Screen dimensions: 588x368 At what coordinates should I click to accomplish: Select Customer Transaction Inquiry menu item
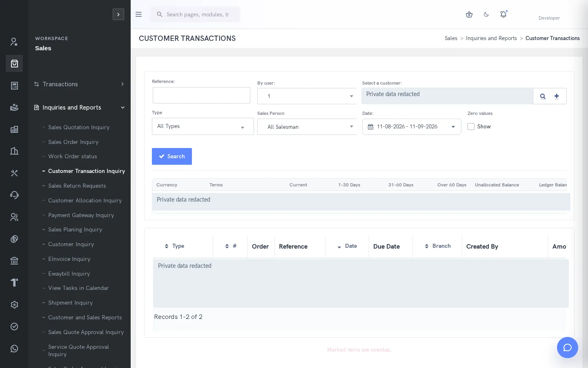(87, 171)
